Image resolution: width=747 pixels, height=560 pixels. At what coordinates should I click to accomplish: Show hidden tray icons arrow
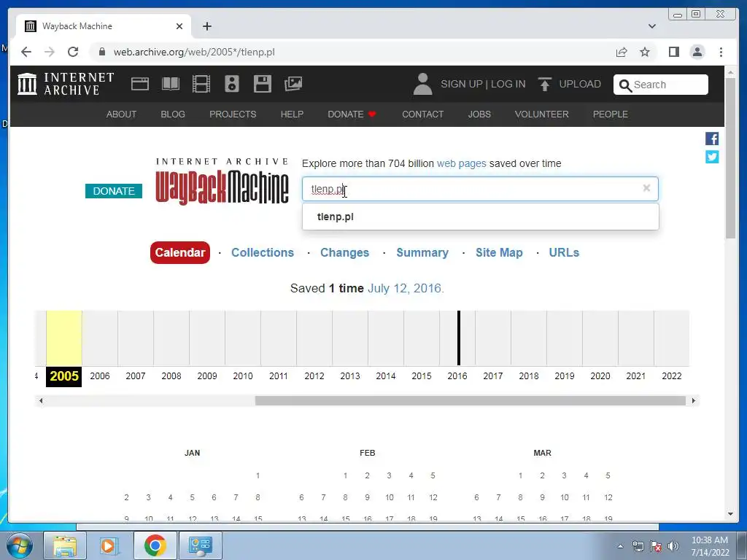[x=620, y=546]
